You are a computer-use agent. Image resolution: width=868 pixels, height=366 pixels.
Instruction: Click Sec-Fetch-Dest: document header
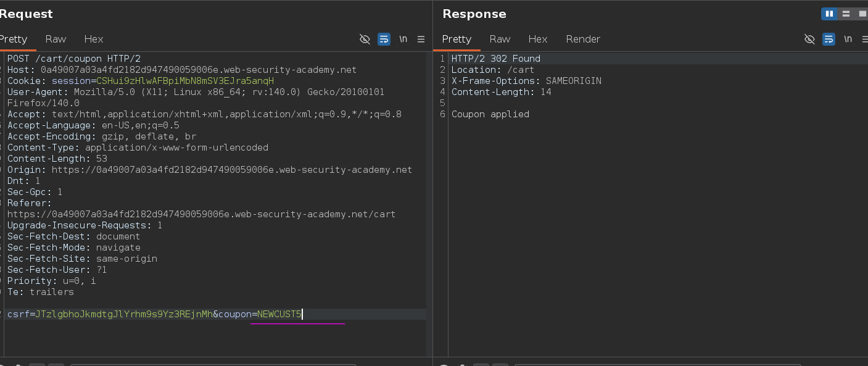pyautogui.click(x=73, y=236)
